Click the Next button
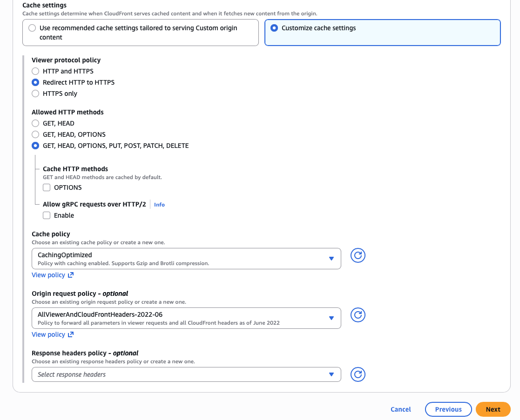This screenshot has height=420, width=520. click(493, 409)
